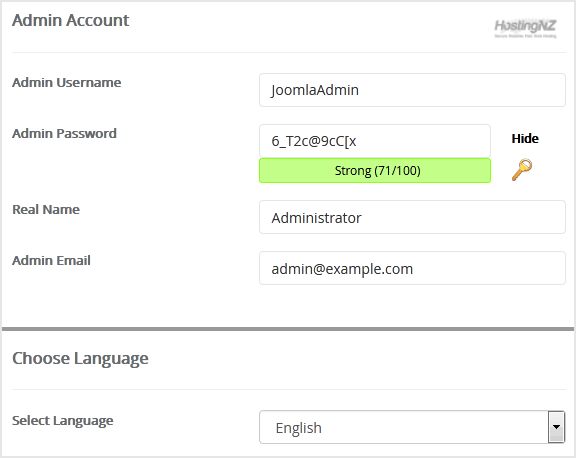576x458 pixels.
Task: Hide the admin password text
Action: click(x=525, y=138)
